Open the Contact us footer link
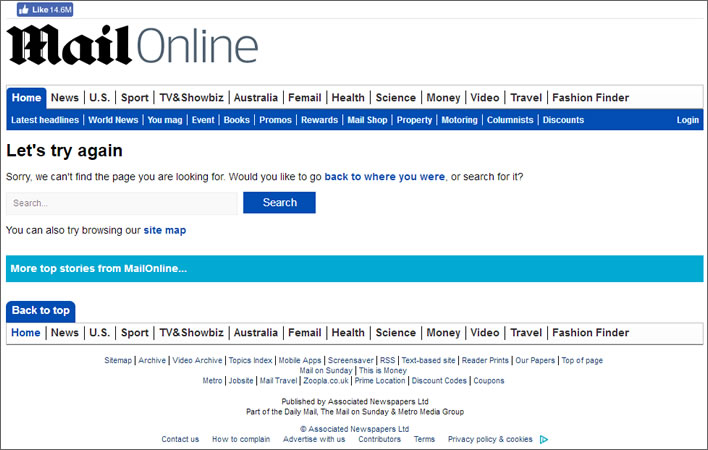 [180, 439]
